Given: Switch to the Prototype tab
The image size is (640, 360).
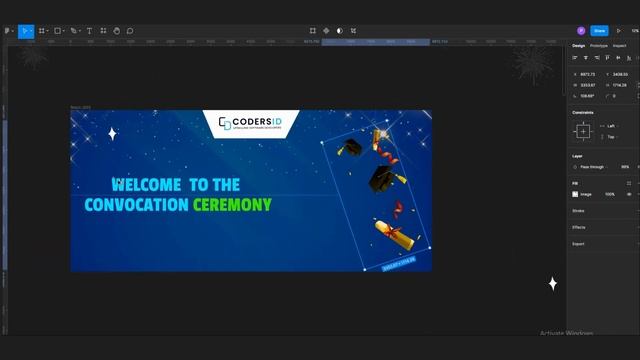Looking at the screenshot, I should point(599,46).
